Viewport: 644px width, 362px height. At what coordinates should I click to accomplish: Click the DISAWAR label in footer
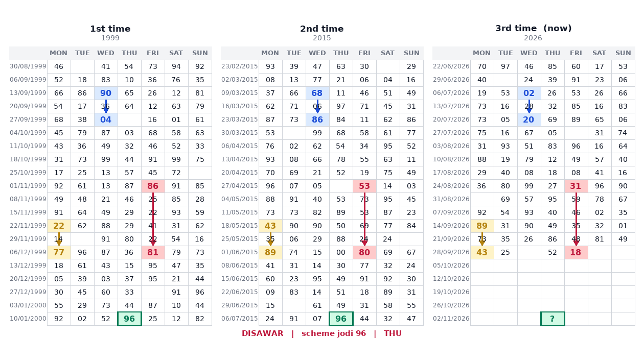pyautogui.click(x=263, y=333)
